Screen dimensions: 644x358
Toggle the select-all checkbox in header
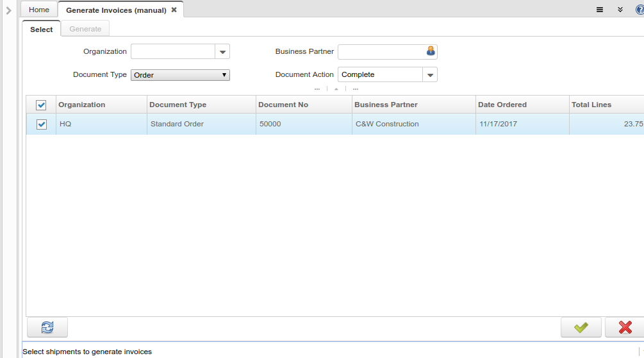point(41,105)
